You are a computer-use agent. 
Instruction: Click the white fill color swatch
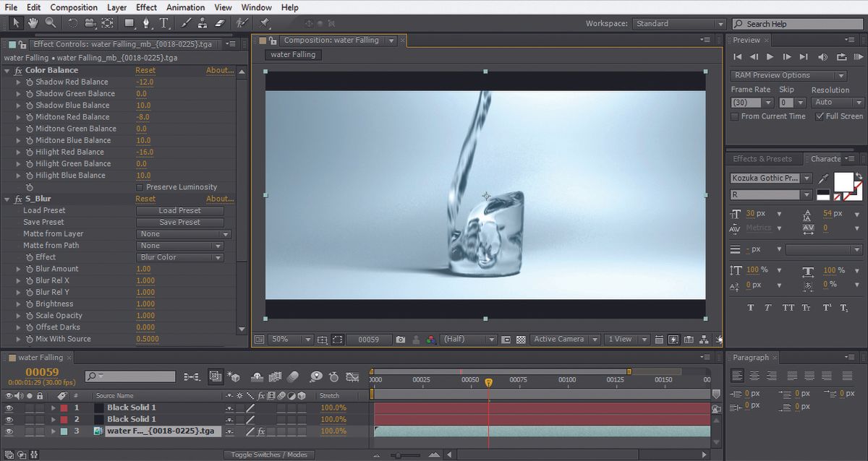click(x=843, y=181)
